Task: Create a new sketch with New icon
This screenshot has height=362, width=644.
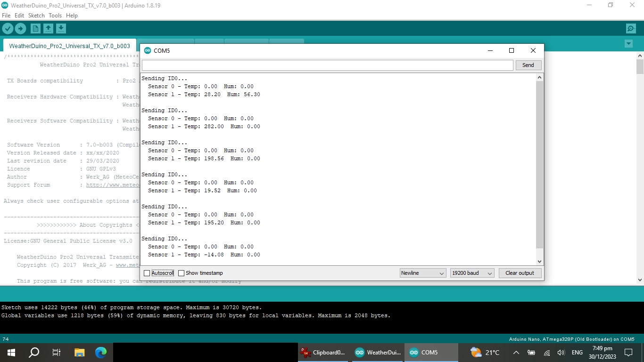Action: (35, 29)
